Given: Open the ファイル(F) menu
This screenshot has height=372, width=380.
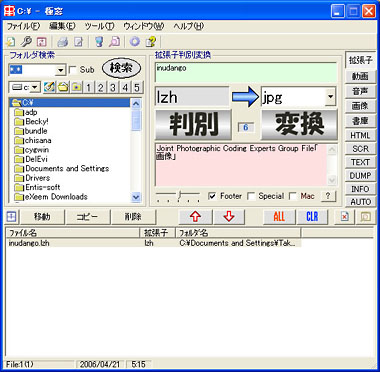Looking at the screenshot, I should point(23,26).
